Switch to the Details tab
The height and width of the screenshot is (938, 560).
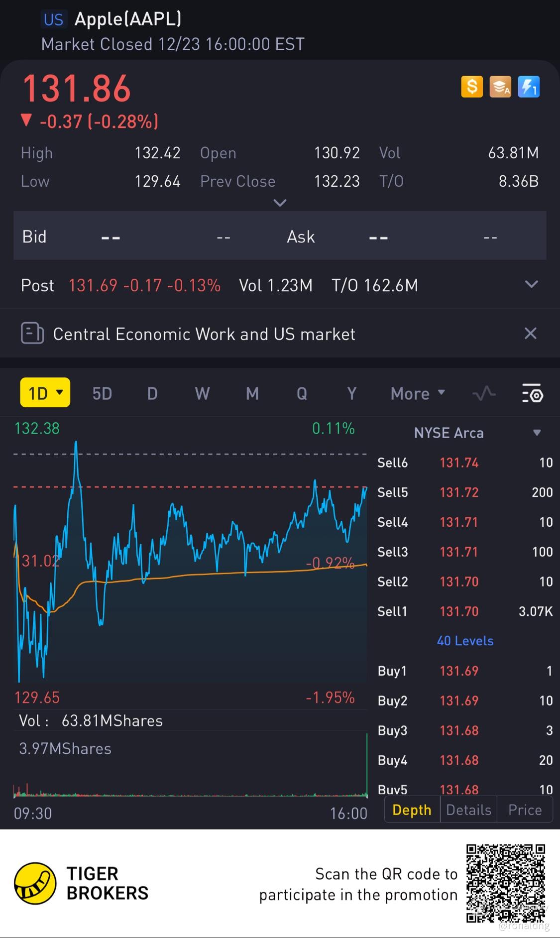pos(468,810)
